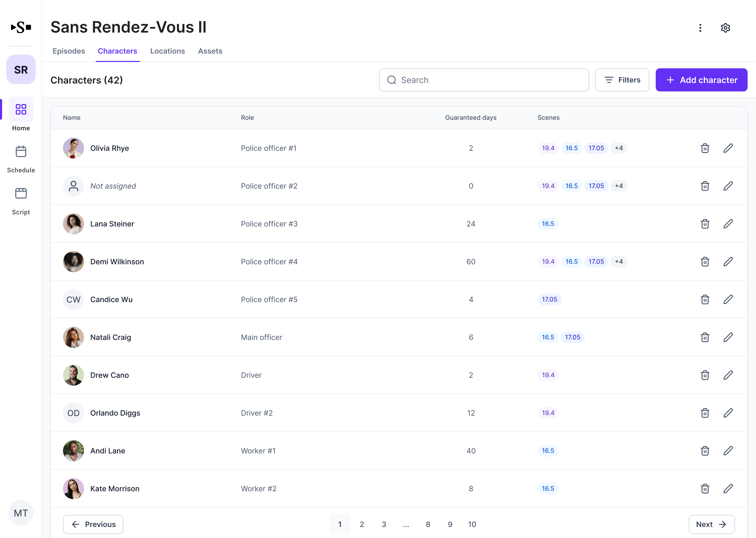The width and height of the screenshot is (756, 538).
Task: Open the Schedule calendar icon
Action: [x=21, y=152]
